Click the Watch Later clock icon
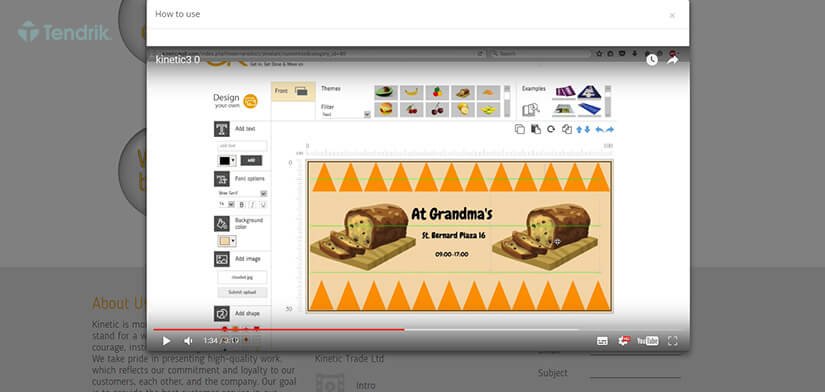The width and height of the screenshot is (825, 392). (652, 60)
